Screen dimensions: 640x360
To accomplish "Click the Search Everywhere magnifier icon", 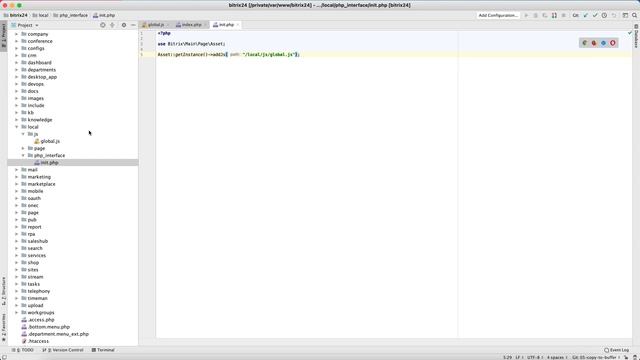I will [x=635, y=16].
